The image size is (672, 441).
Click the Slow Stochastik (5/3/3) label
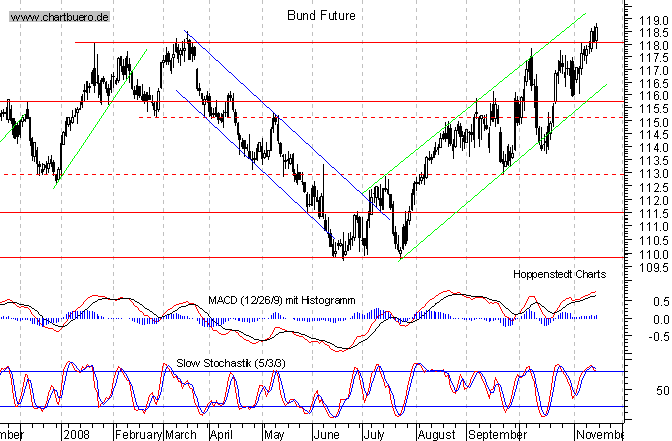(x=231, y=363)
